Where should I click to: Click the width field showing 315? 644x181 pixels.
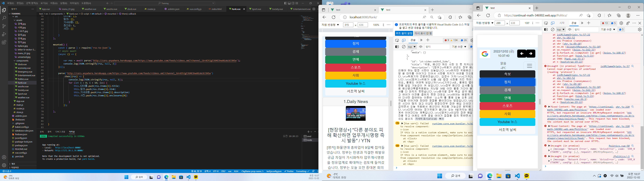348,25
